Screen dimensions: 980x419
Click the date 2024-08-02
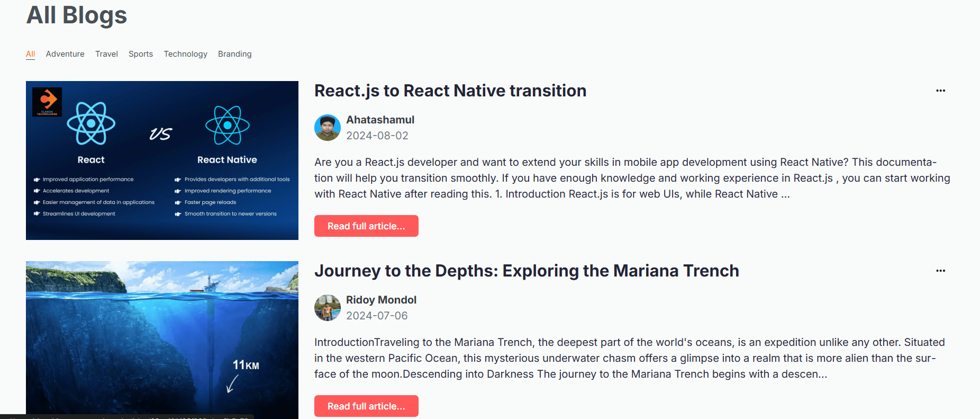(377, 136)
